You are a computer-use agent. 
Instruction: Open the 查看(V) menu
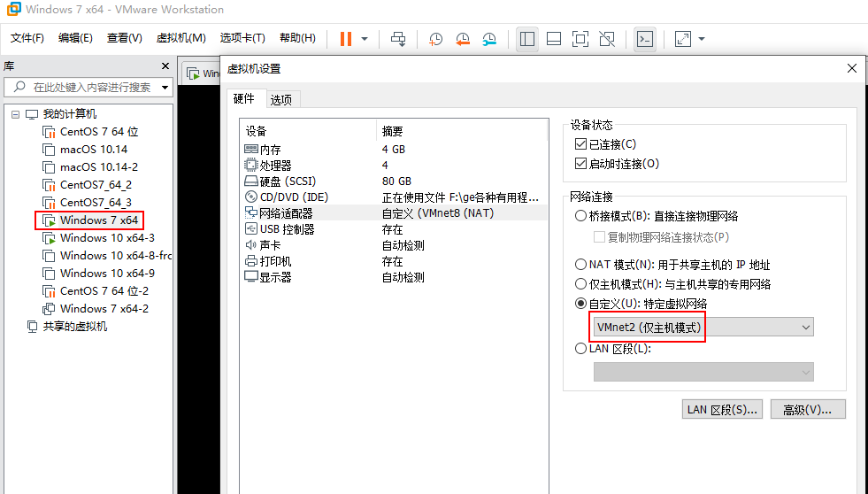tap(125, 38)
